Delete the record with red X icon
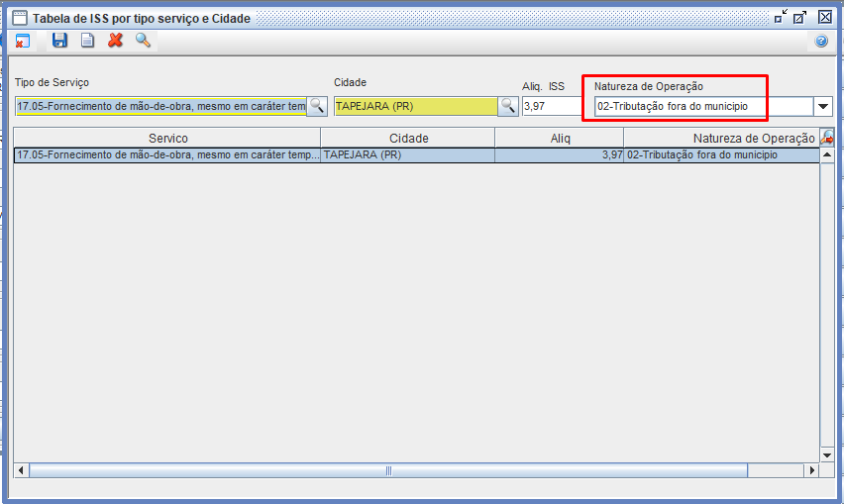844x504 pixels. point(115,41)
